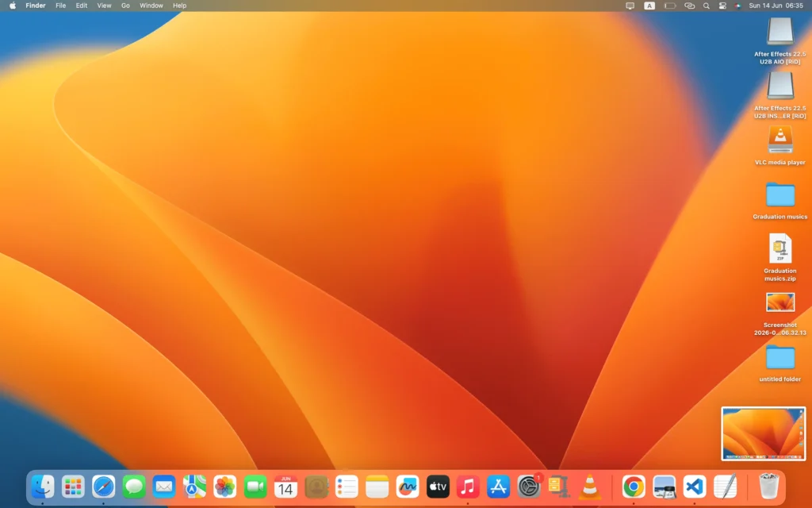This screenshot has width=812, height=508.
Task: Launch FaceTime from the Dock
Action: (255, 487)
